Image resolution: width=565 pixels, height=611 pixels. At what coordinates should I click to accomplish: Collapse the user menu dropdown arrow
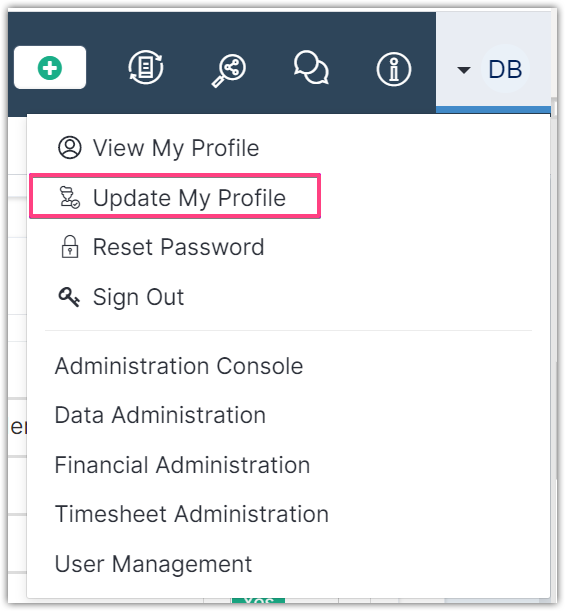(x=463, y=70)
